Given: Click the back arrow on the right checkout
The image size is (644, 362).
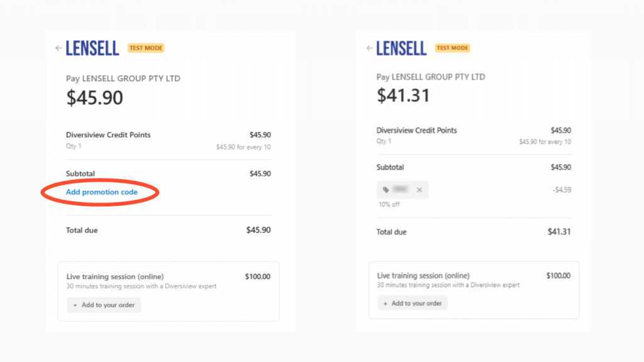Looking at the screenshot, I should (369, 48).
